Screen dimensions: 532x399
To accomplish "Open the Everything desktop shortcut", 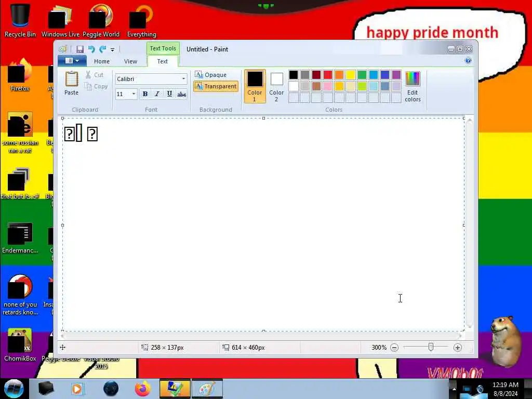I will coord(141,20).
